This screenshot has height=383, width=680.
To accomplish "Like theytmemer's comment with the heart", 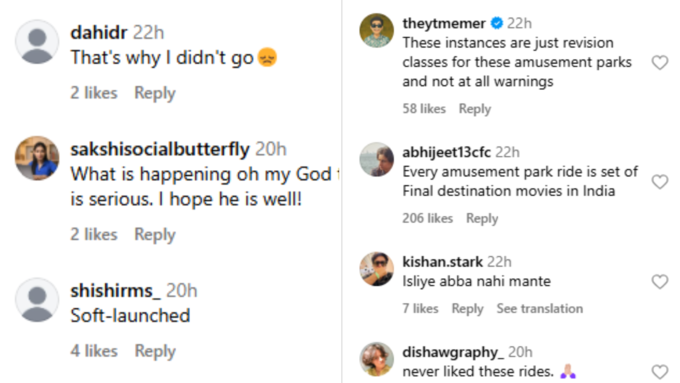I will [660, 63].
